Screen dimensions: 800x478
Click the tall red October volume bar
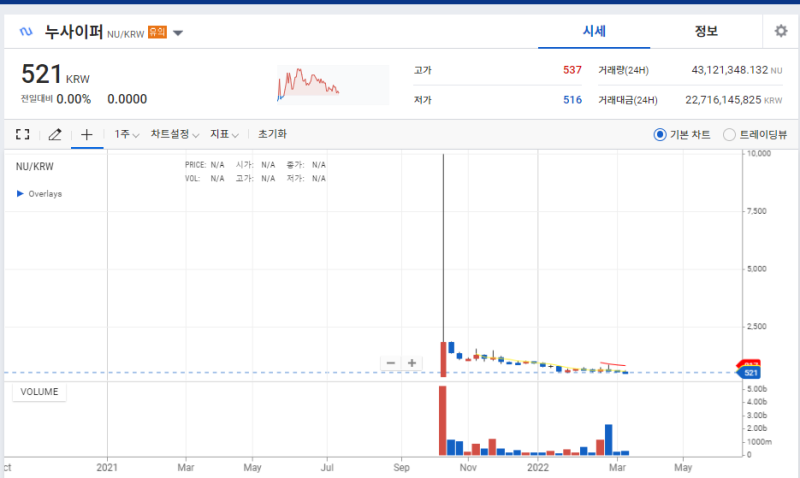(442, 420)
